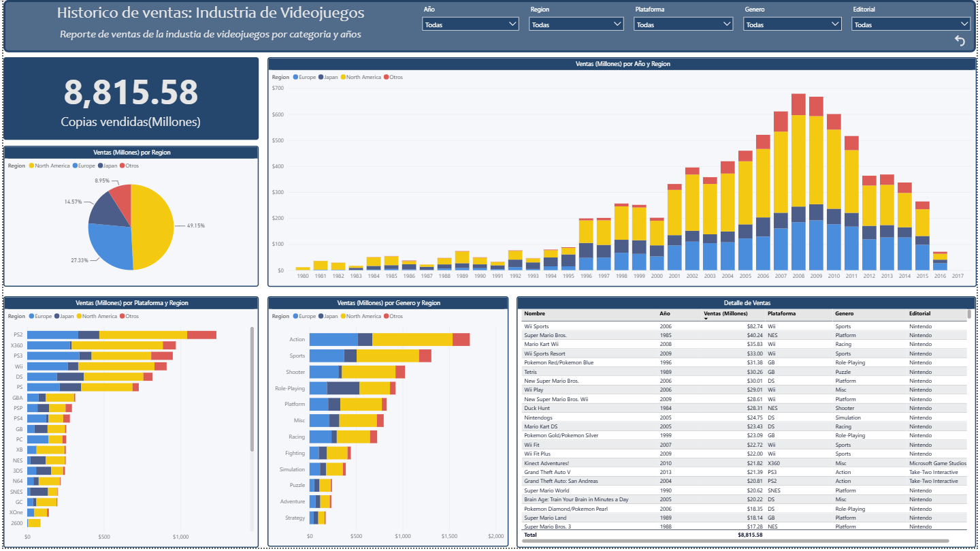
Task: Click Otros legend in Año y Region chart
Action: [393, 77]
